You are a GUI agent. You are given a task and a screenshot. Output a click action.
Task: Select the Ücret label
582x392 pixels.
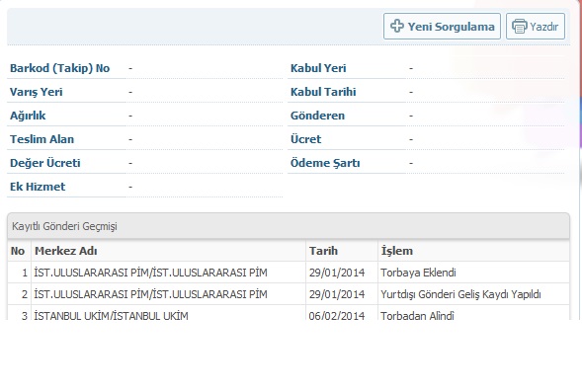[305, 139]
